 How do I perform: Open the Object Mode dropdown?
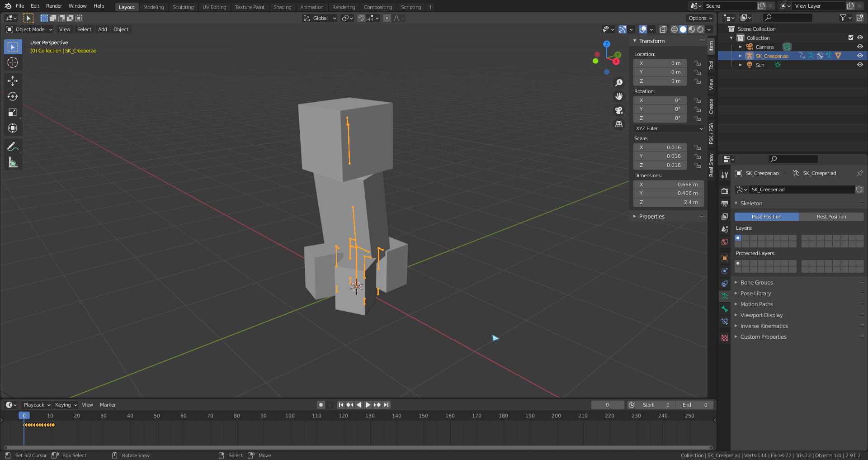coord(30,29)
